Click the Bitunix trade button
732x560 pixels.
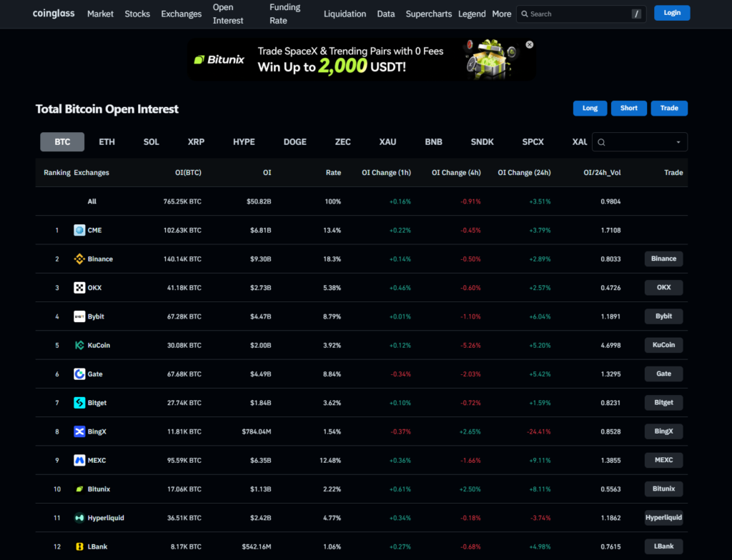[x=663, y=489]
